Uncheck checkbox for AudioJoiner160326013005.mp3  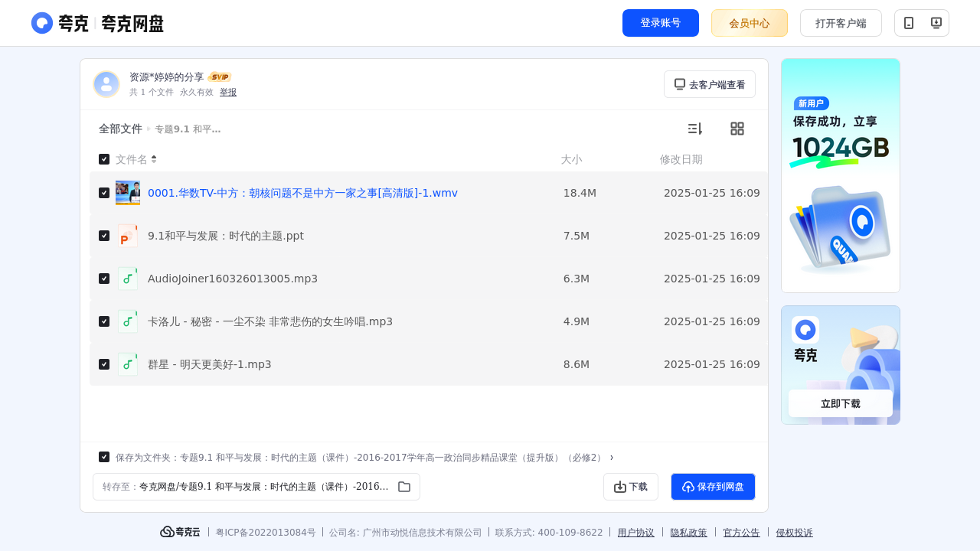[x=104, y=279]
